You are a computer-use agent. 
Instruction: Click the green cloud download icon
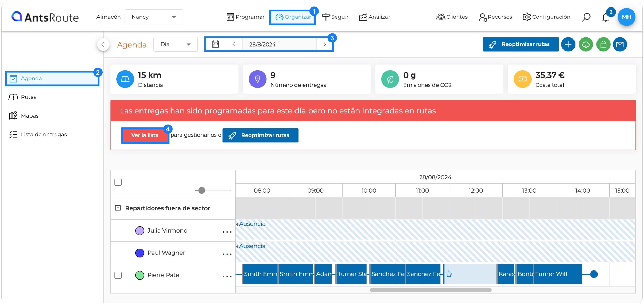(x=586, y=44)
